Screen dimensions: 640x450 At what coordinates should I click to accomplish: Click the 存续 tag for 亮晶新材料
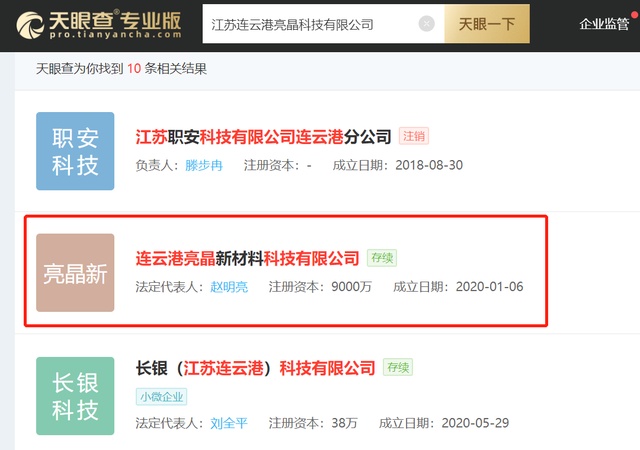tap(381, 258)
